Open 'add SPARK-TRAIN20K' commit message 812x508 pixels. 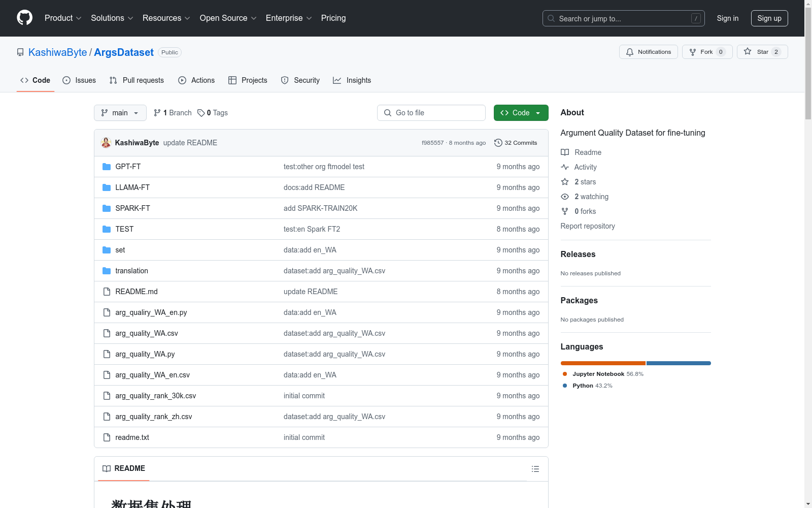click(320, 208)
